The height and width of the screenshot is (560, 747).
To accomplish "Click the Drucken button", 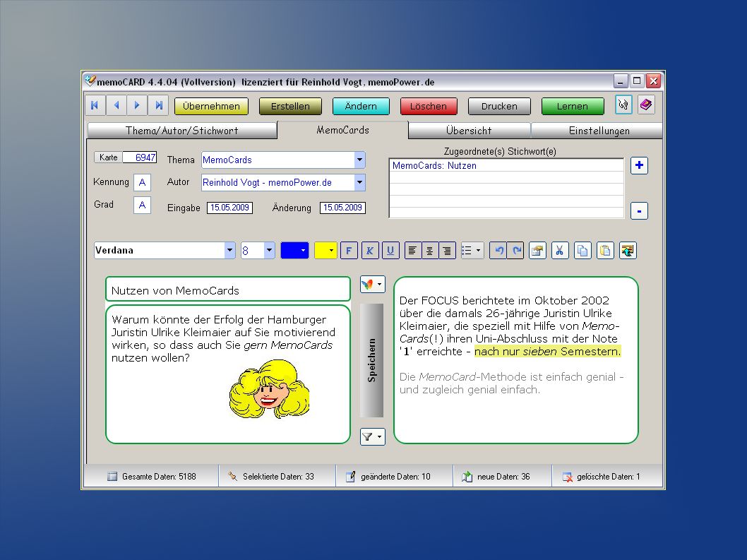I will 499,107.
